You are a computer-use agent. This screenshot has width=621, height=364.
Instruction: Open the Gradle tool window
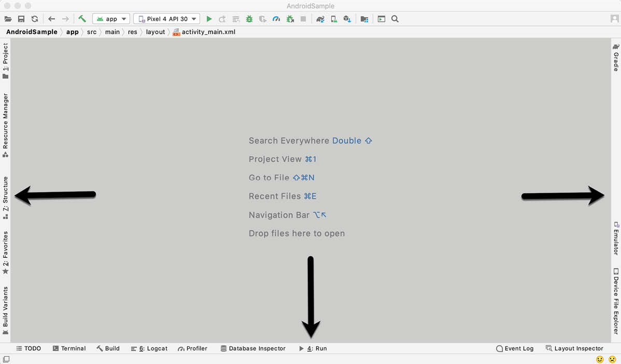tap(616, 57)
